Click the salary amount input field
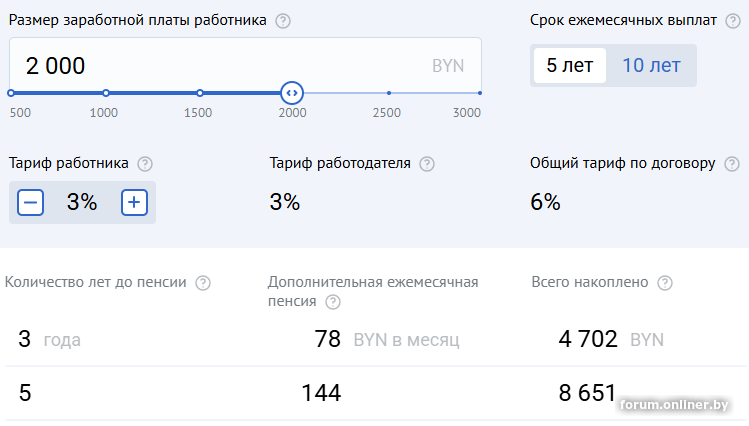The width and height of the screenshot is (749, 426). tap(200, 66)
